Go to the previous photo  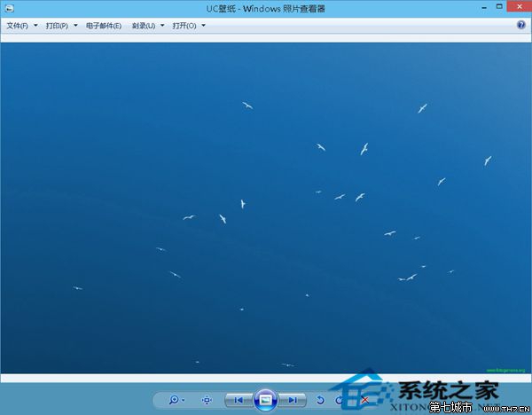239,400
